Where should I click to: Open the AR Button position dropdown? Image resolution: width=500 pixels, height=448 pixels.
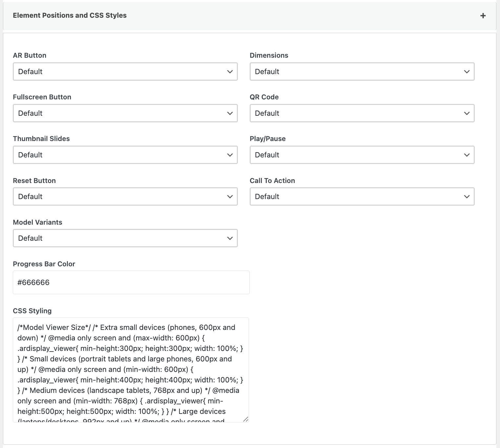tap(125, 71)
